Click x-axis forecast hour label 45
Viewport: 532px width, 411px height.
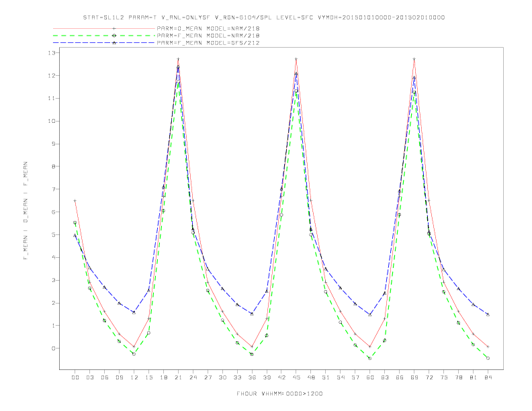pos(296,377)
